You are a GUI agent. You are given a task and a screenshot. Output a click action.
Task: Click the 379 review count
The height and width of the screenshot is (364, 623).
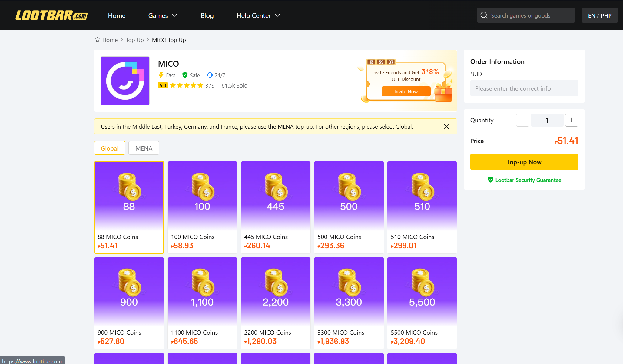[210, 85]
